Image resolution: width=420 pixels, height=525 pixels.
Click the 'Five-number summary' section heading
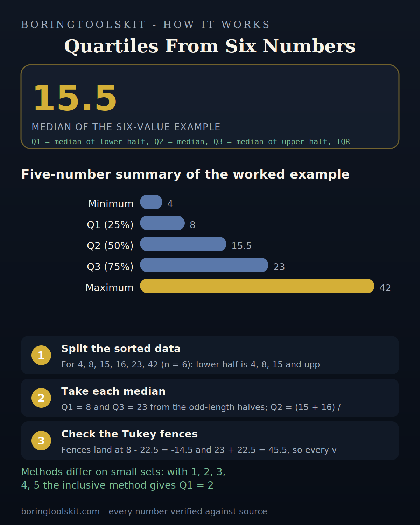185,174
